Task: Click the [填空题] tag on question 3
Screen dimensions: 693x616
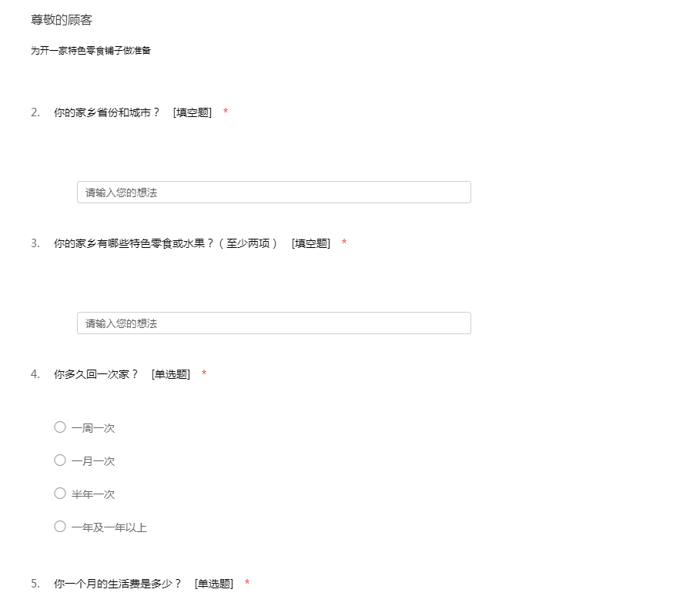Action: click(311, 243)
